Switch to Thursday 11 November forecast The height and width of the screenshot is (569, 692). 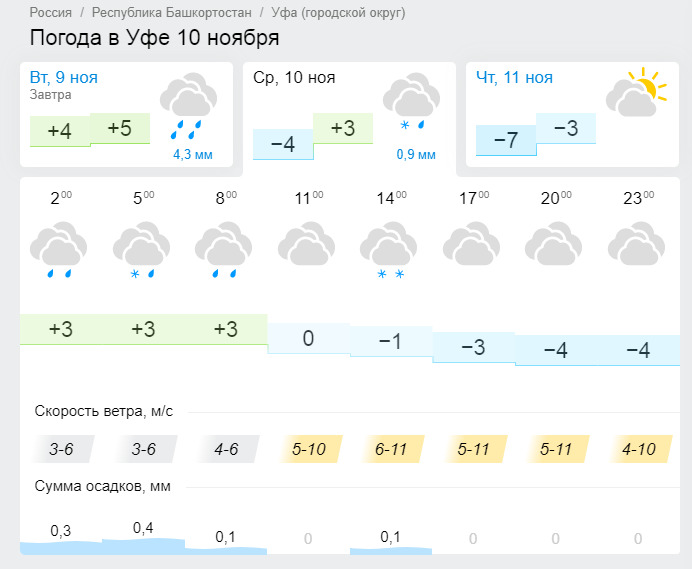tap(572, 114)
